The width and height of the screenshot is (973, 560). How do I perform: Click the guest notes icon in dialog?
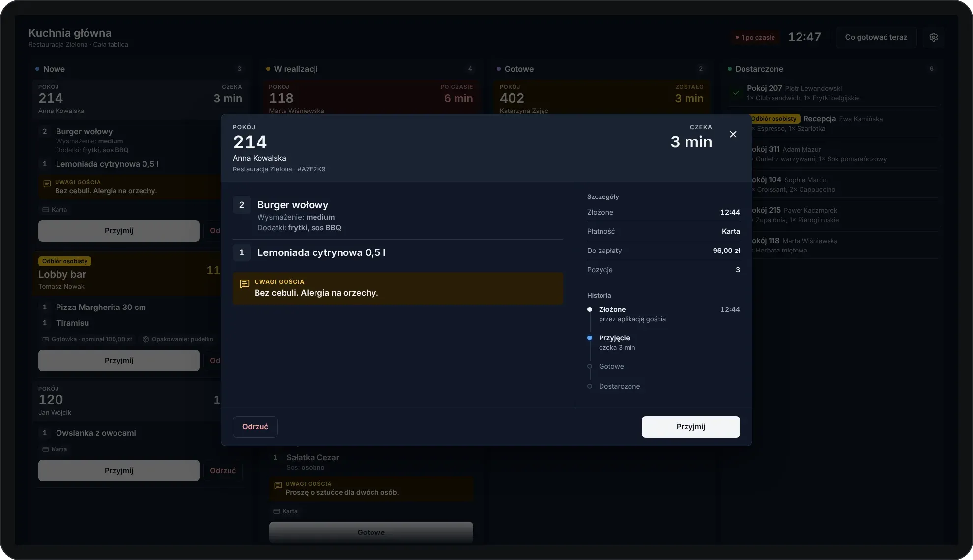[244, 284]
